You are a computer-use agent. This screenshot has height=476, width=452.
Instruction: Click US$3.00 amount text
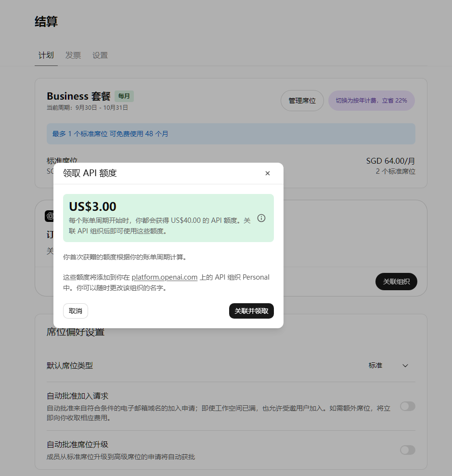[92, 206]
